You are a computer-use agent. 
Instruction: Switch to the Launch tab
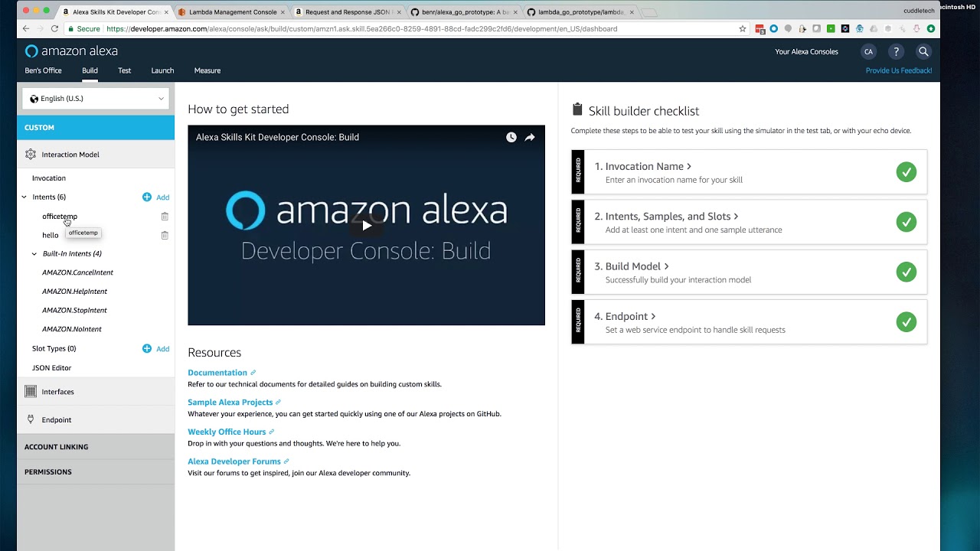(162, 70)
